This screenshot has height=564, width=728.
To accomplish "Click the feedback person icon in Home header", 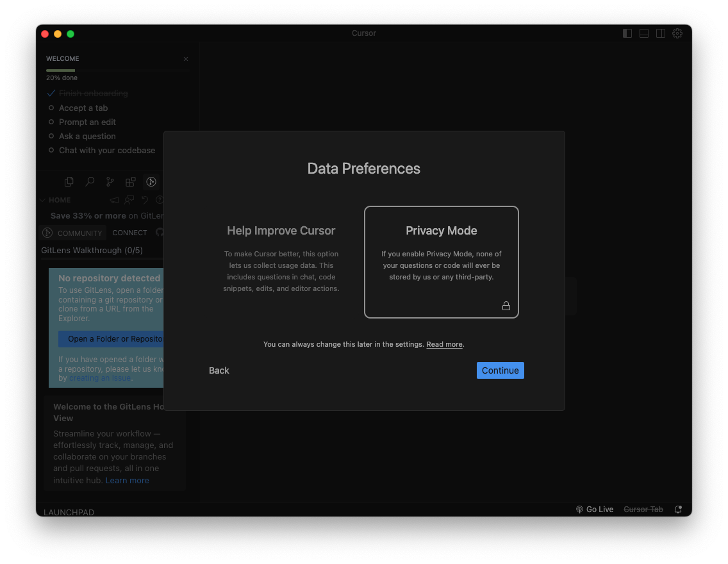I will (x=129, y=200).
